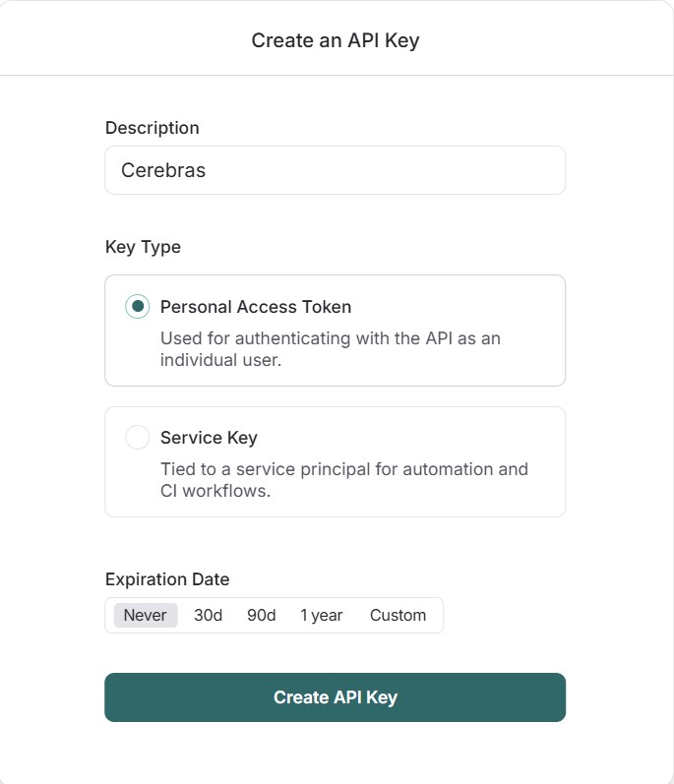
Task: Click the "Expiration Date" section label
Action: pos(167,579)
